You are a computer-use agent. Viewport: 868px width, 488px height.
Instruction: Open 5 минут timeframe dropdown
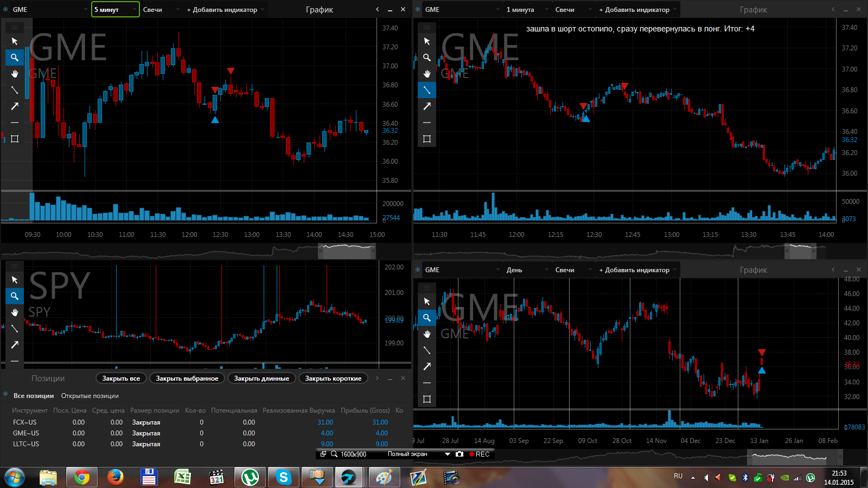(x=115, y=9)
